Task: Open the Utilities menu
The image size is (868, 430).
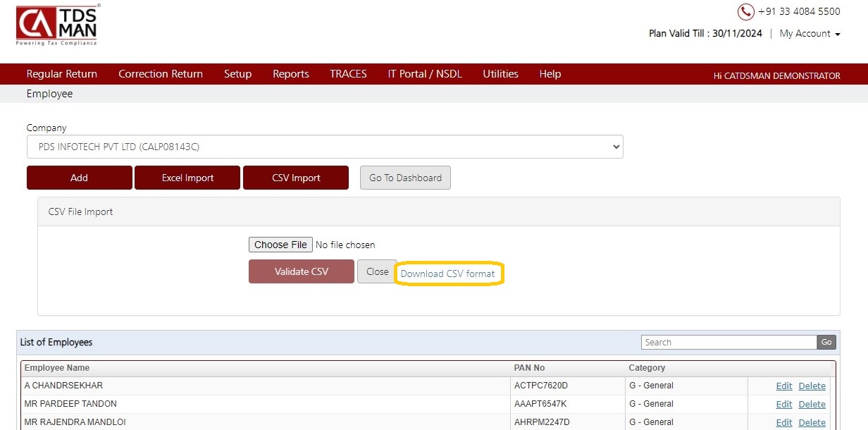Action: 500,74
